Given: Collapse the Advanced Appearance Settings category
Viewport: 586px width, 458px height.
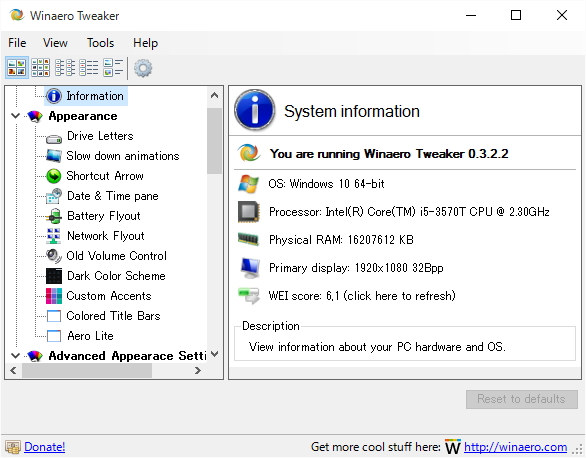Looking at the screenshot, I should [x=15, y=356].
